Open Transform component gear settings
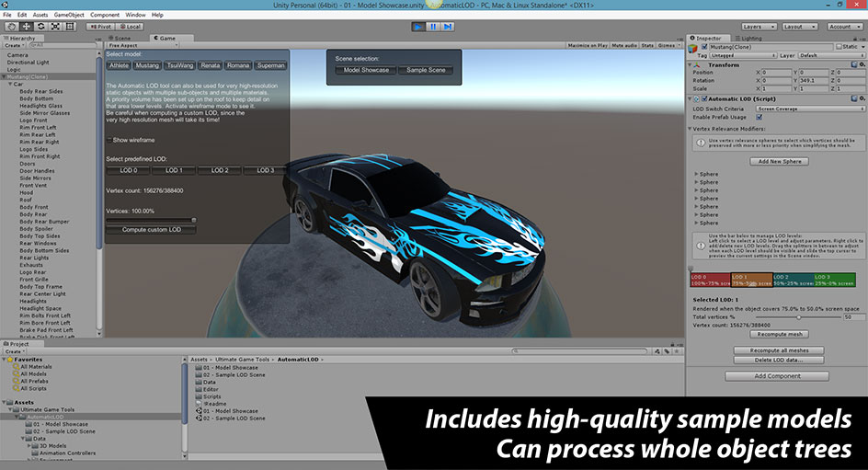 pyautogui.click(x=862, y=64)
